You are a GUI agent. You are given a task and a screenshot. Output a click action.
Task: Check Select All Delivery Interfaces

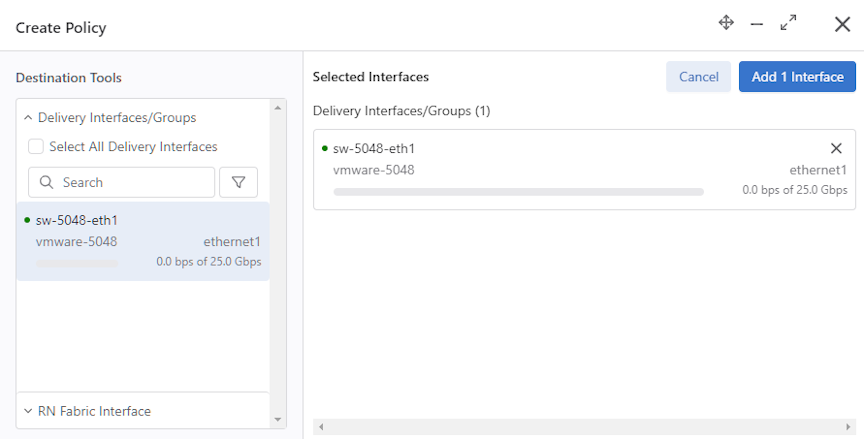[36, 147]
